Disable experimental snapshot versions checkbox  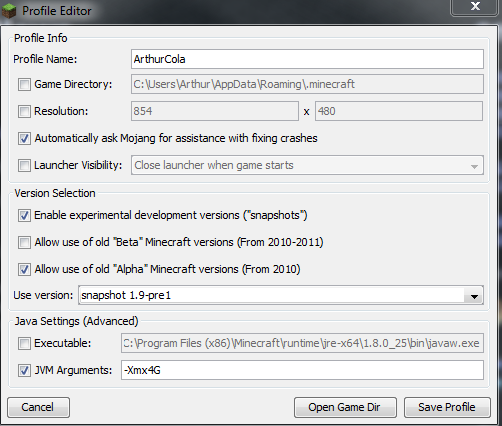pos(24,215)
